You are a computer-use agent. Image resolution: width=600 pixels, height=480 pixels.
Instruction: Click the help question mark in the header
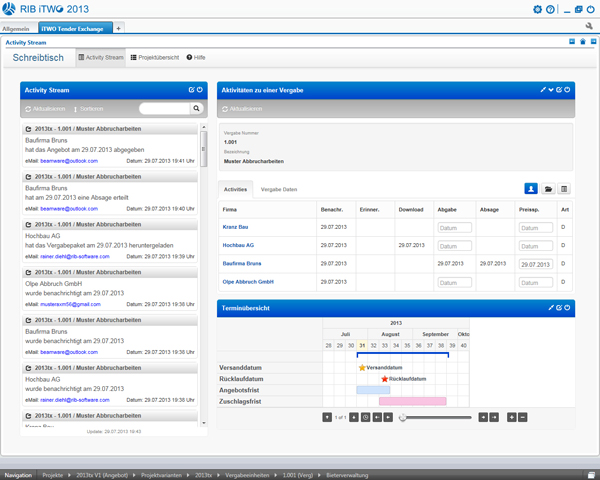point(550,9)
